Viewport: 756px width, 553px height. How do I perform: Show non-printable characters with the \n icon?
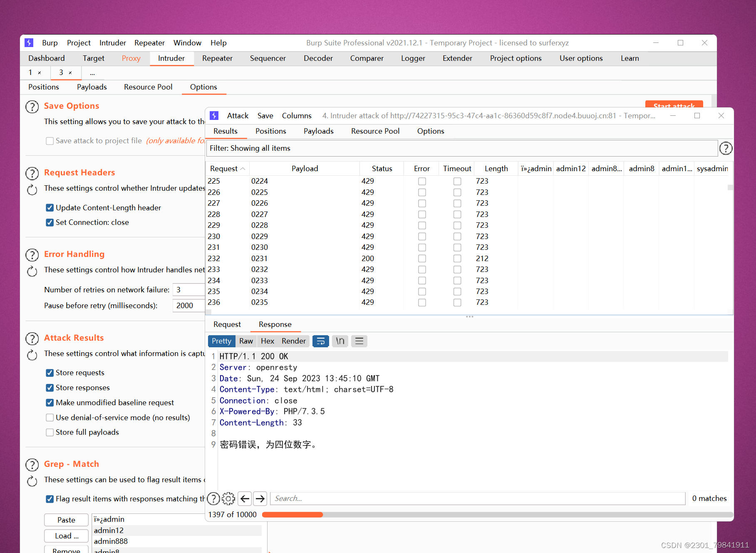(340, 341)
